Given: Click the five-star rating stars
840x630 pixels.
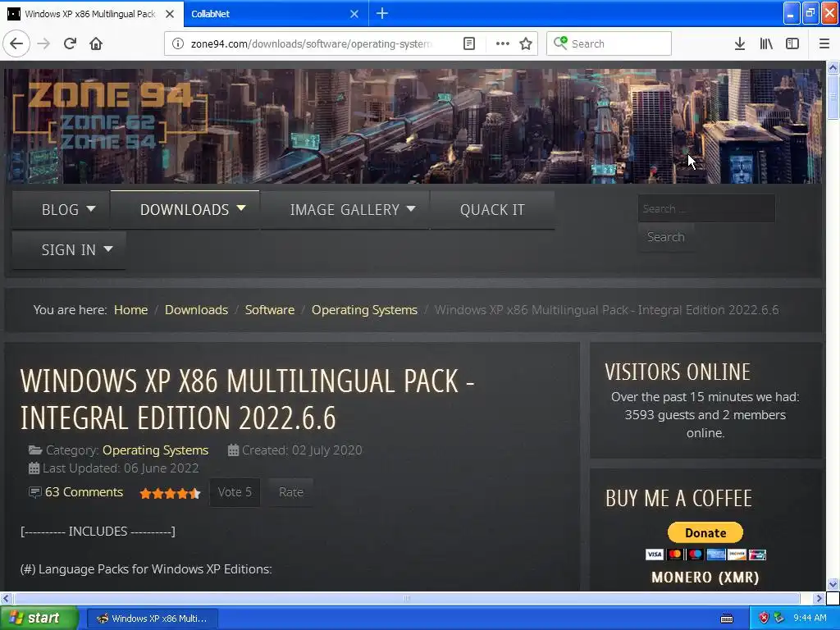Looking at the screenshot, I should click(170, 493).
